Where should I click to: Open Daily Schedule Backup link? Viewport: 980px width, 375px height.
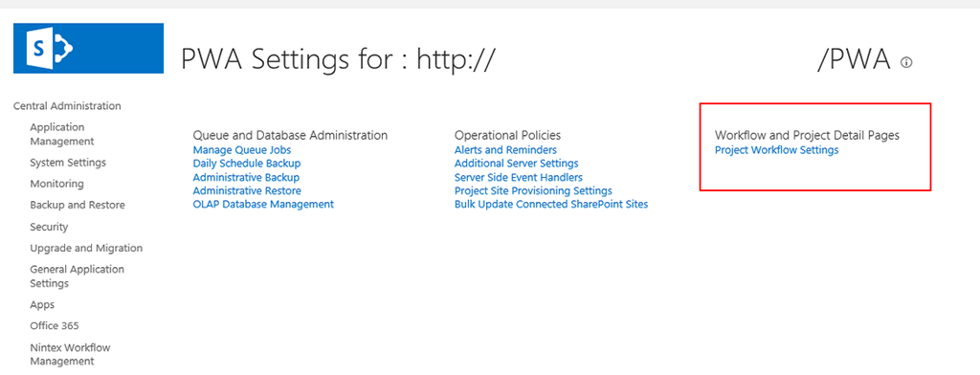247,164
